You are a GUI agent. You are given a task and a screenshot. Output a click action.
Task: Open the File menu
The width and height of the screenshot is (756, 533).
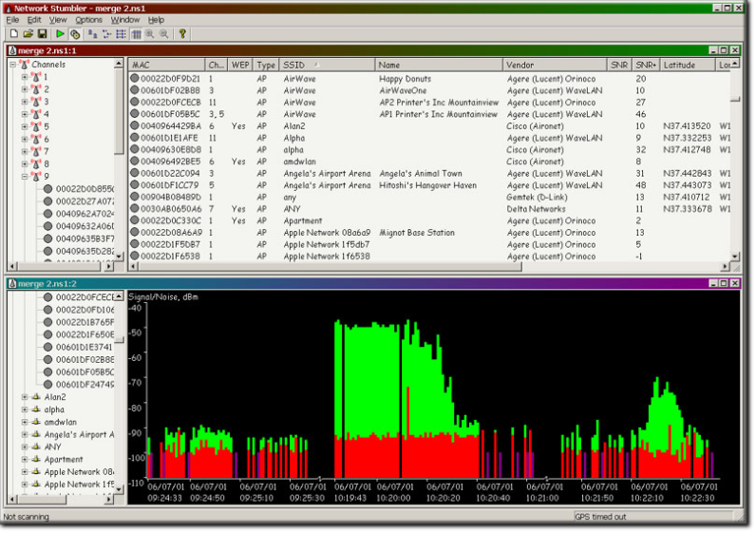coord(12,20)
